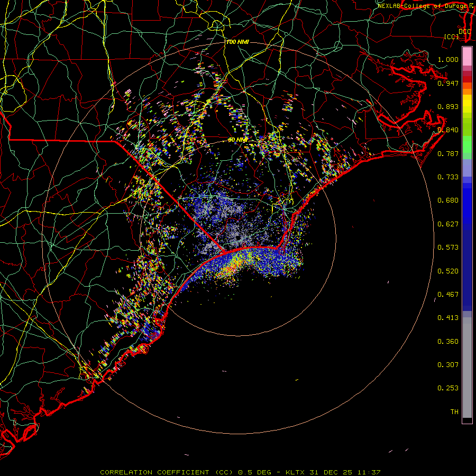This screenshot has height=476, width=476.
Task: Select the 0.467 scale value
Action: (448, 295)
